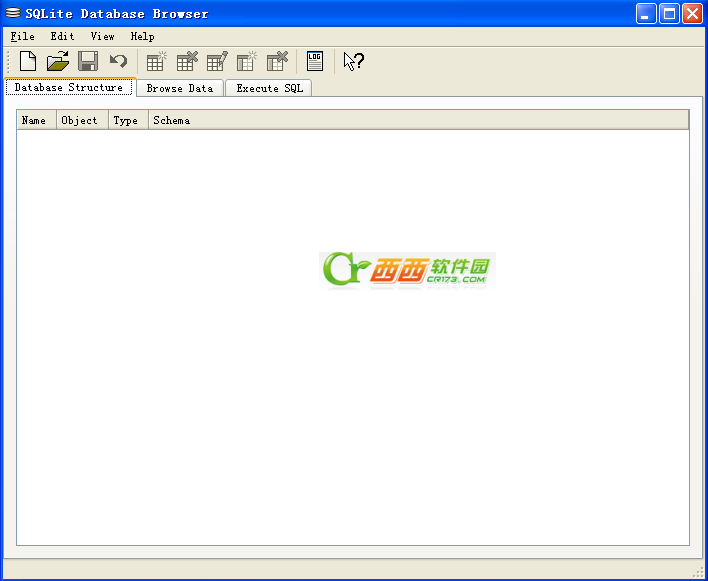Activate the What's This help pointer
This screenshot has width=708, height=581.
[x=354, y=61]
